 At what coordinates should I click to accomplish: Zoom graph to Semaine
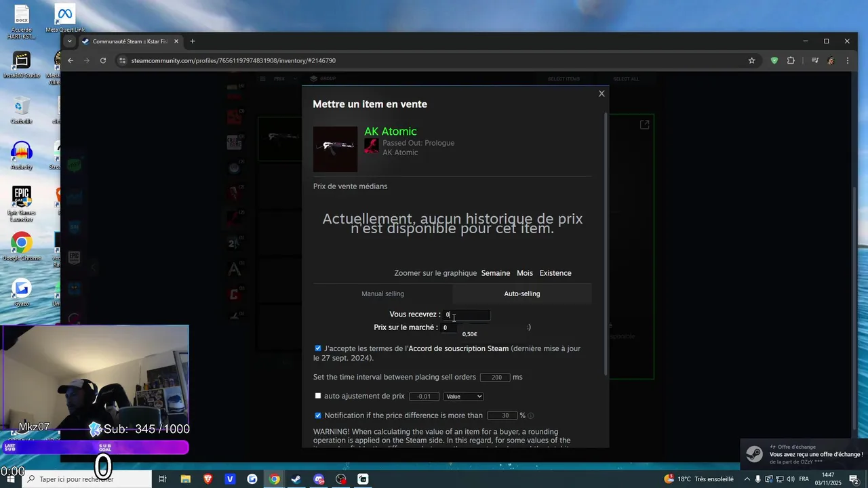click(x=496, y=273)
